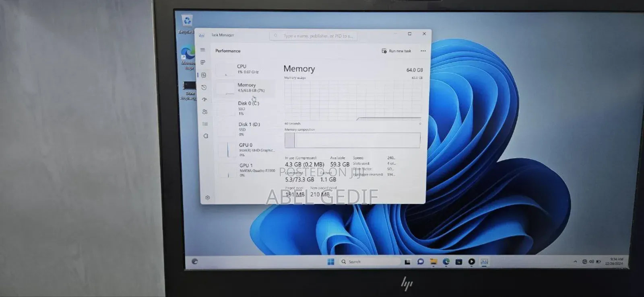Open the network globe tray icon
This screenshot has height=297, width=644.
point(585,262)
